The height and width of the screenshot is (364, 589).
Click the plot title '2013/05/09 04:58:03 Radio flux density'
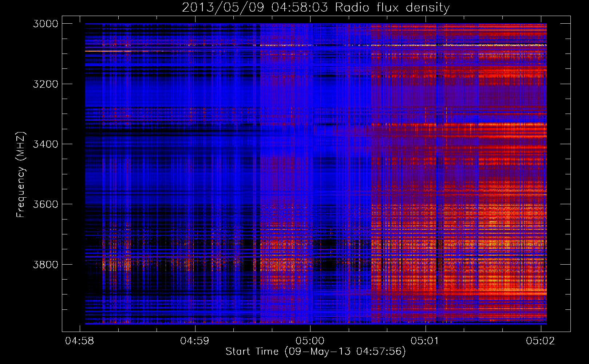(x=316, y=8)
